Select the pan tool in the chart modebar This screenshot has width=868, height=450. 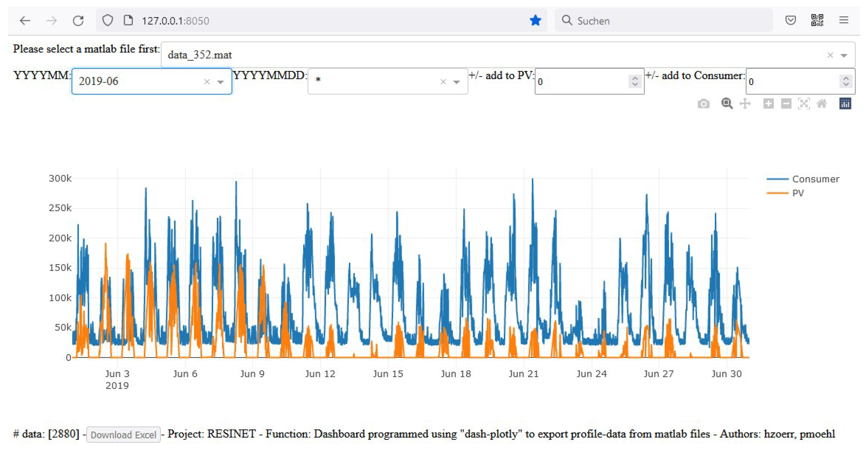[x=745, y=104]
